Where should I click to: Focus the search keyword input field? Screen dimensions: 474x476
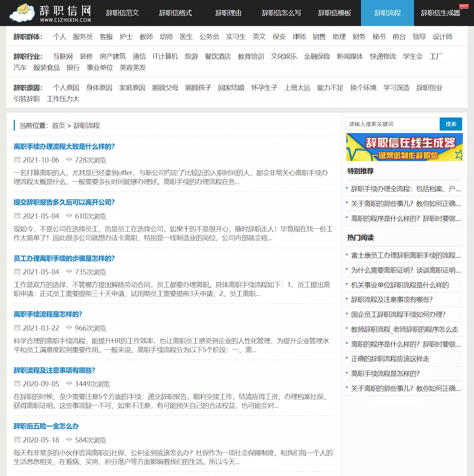[x=393, y=124]
